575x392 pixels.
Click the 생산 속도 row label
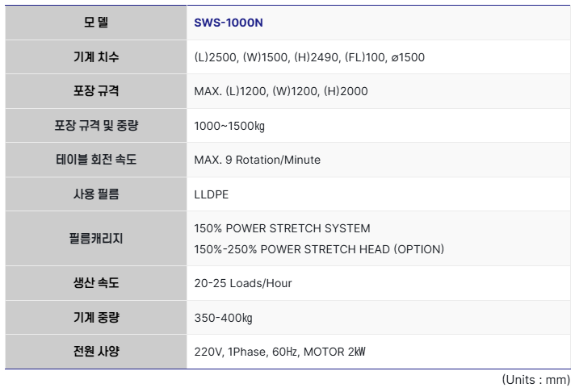click(96, 283)
